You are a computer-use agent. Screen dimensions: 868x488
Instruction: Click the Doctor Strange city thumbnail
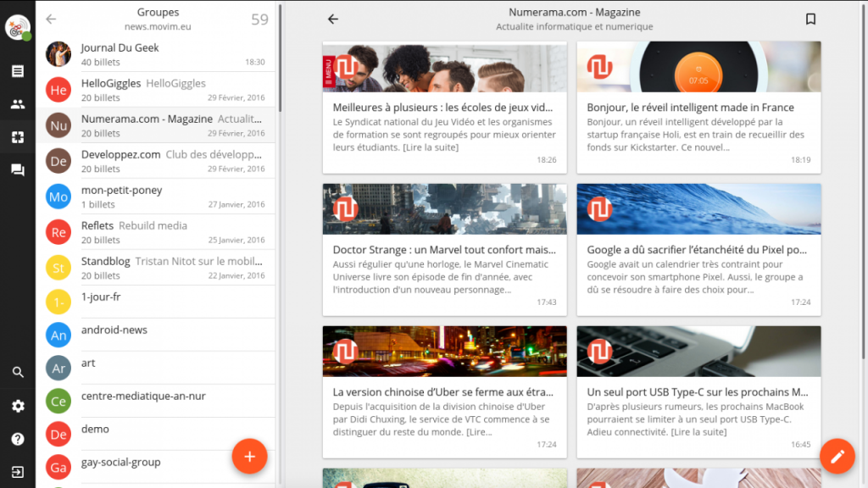click(x=444, y=209)
